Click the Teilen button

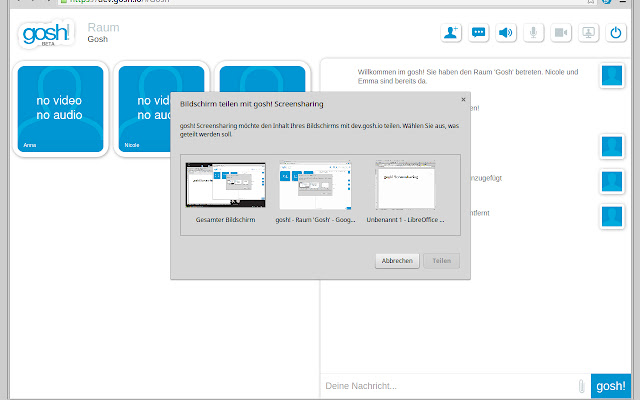click(442, 261)
